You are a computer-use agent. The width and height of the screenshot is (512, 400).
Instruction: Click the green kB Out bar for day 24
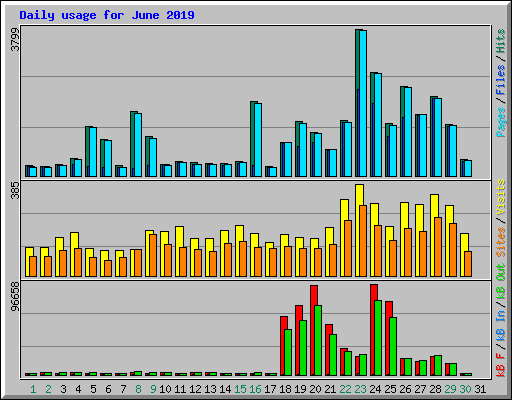coord(378,338)
